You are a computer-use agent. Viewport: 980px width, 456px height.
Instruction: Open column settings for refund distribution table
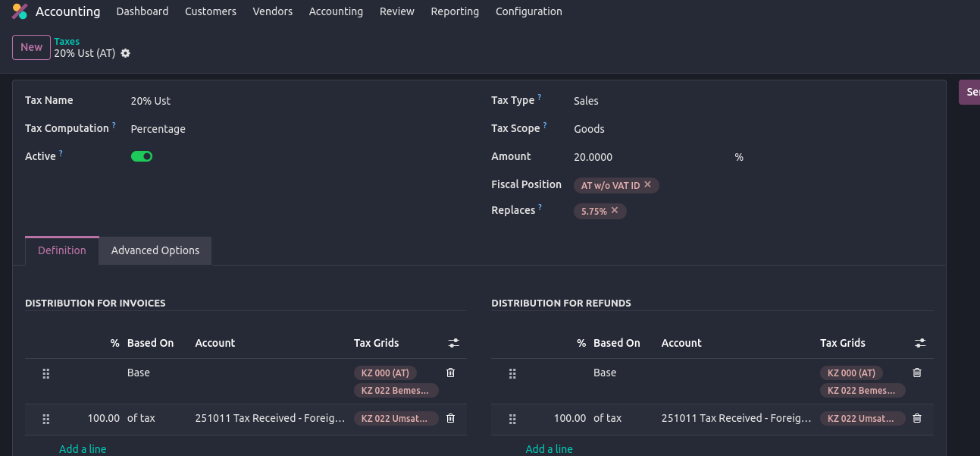[920, 343]
